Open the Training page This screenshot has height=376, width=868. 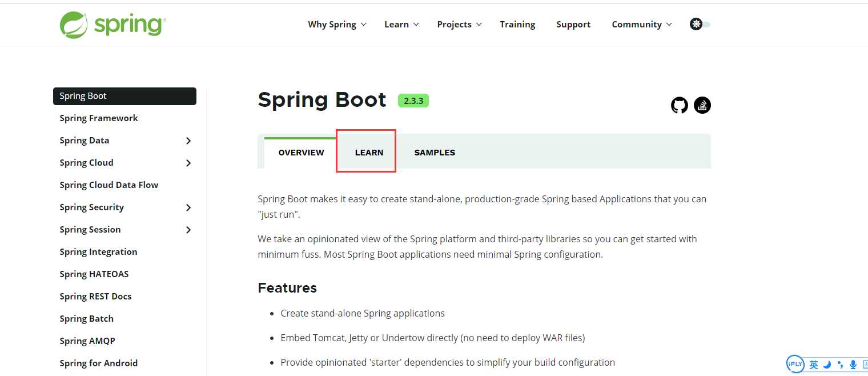517,25
